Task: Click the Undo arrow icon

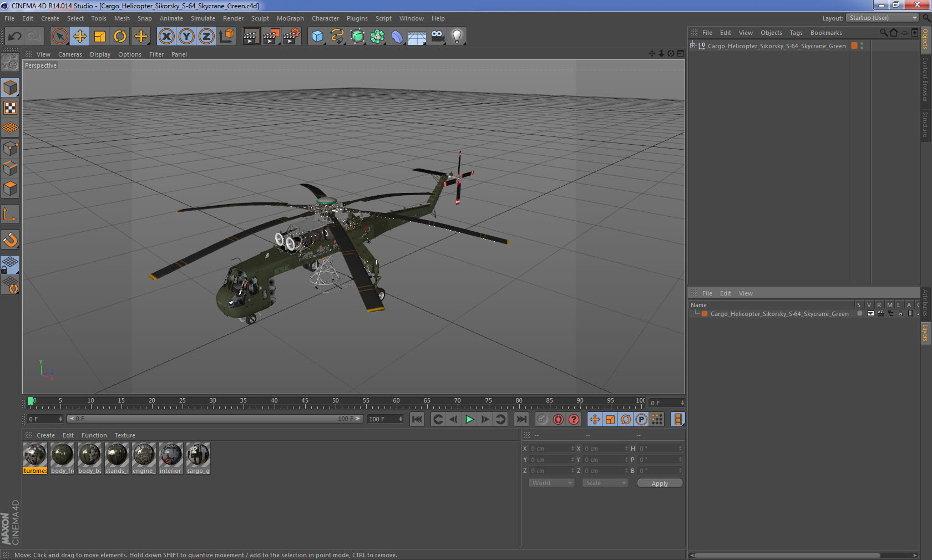Action: pos(14,37)
